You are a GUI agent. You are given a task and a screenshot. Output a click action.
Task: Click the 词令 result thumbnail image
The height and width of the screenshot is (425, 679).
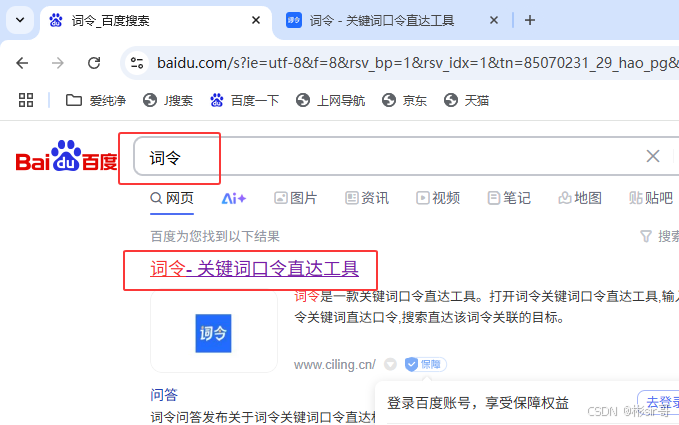pyautogui.click(x=213, y=333)
